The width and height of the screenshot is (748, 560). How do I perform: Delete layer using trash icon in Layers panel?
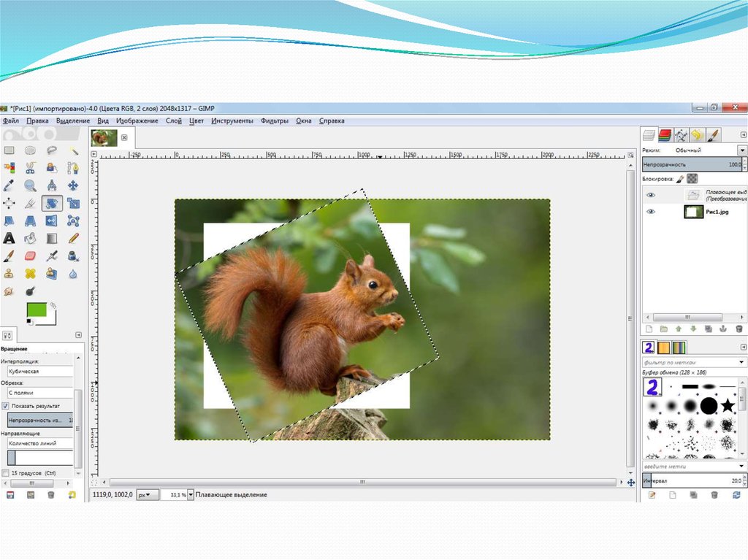click(739, 329)
